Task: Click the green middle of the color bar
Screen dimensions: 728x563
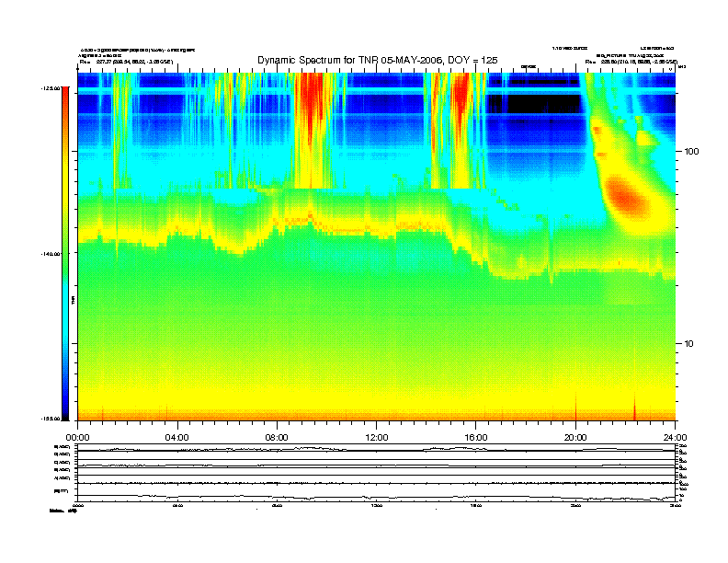Action: point(65,253)
